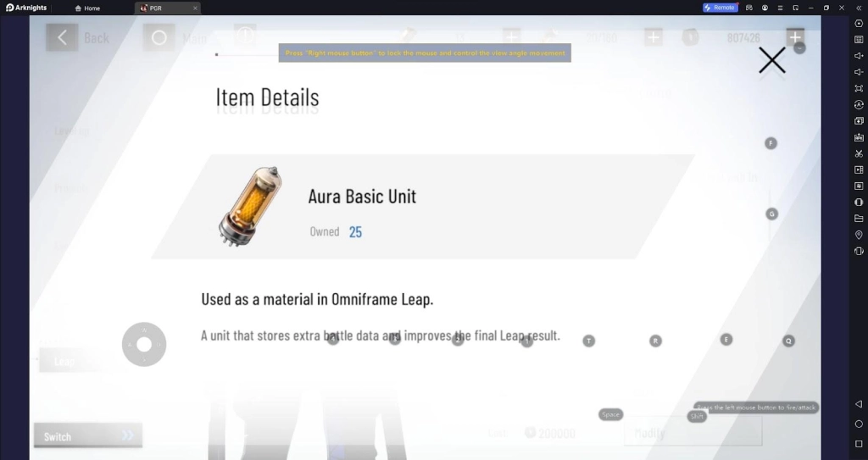Open the hamburger menu in the title bar
Viewport: 868px width, 460px height.
pyautogui.click(x=780, y=8)
